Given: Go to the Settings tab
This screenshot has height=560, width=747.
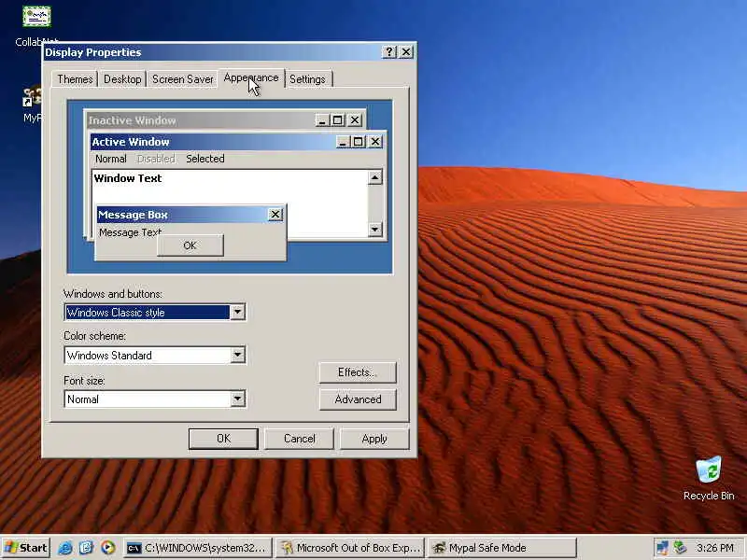Looking at the screenshot, I should click(308, 79).
